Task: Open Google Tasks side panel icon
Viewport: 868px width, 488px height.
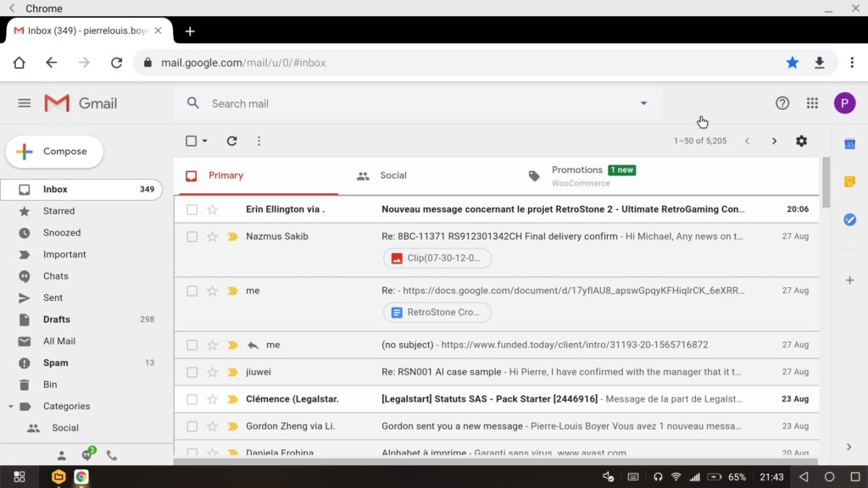Action: tap(849, 219)
